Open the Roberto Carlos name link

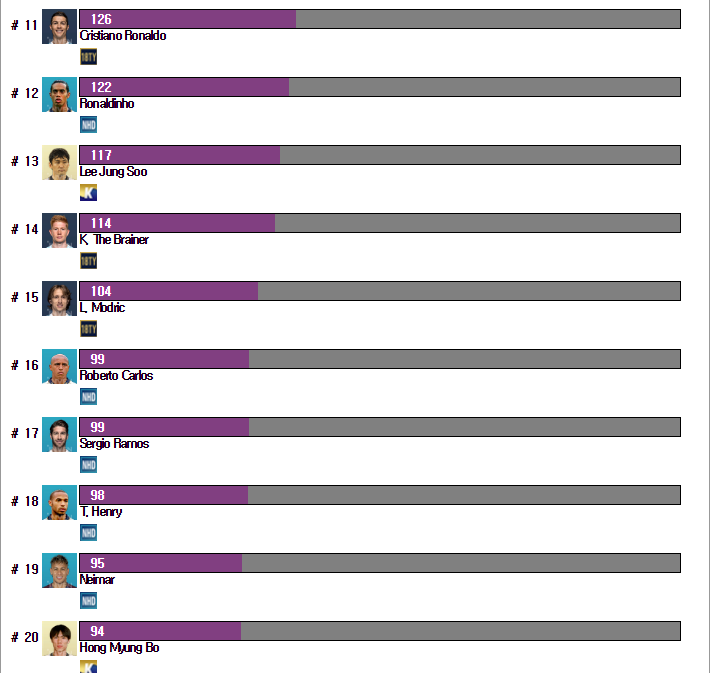[116, 376]
